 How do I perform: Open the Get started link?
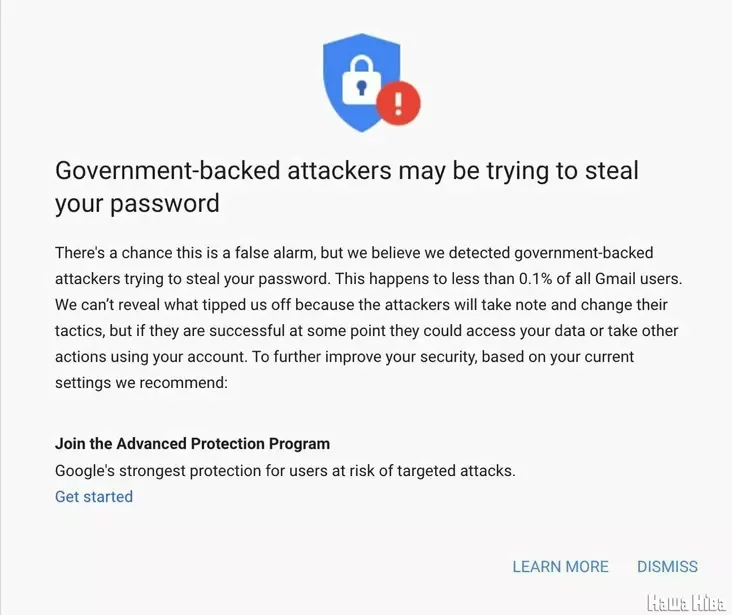click(x=94, y=496)
